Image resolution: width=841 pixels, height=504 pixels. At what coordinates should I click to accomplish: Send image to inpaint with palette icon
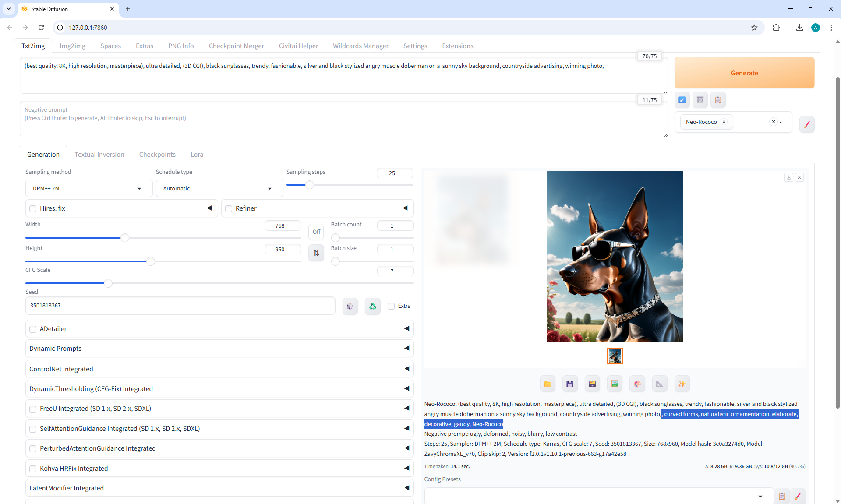point(637,384)
